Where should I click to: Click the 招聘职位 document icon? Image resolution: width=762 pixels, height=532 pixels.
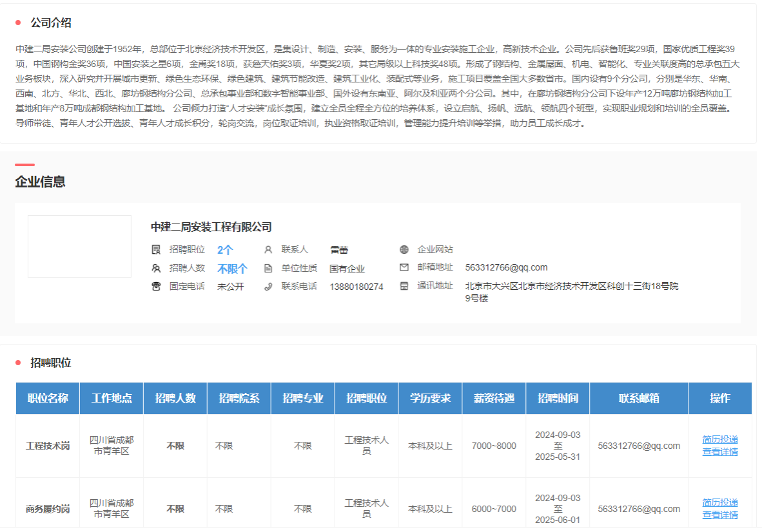pyautogui.click(x=156, y=249)
